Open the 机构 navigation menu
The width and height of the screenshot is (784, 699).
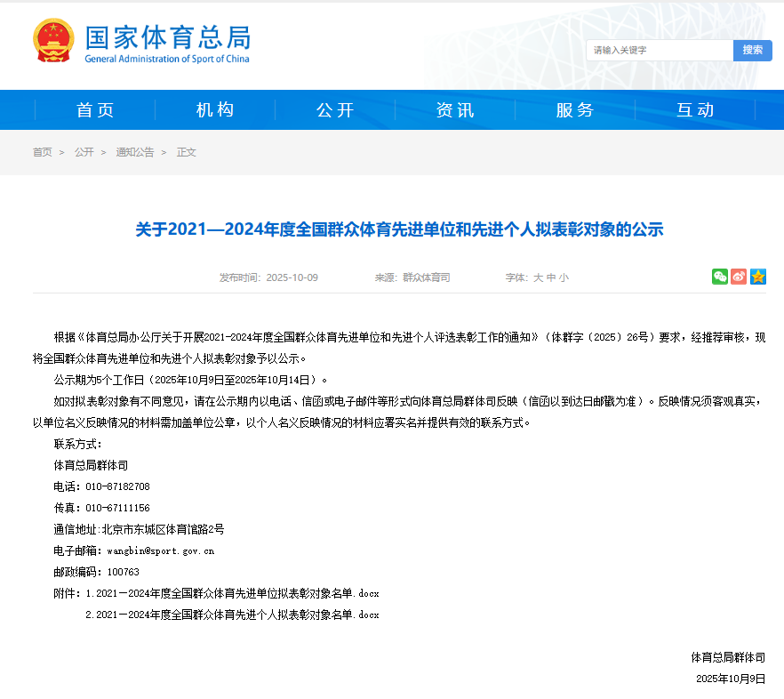point(214,108)
